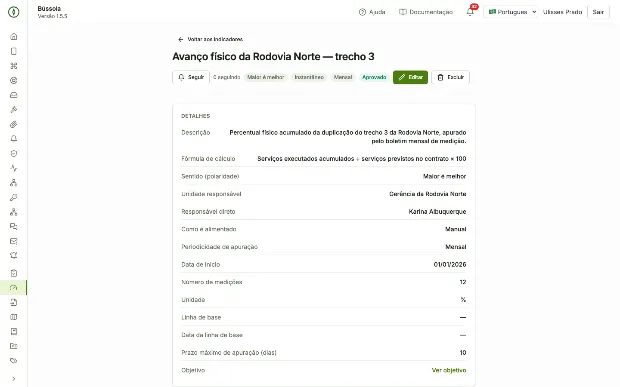Open Ajuda help
Viewport: 620px width, 387px height.
(x=372, y=12)
